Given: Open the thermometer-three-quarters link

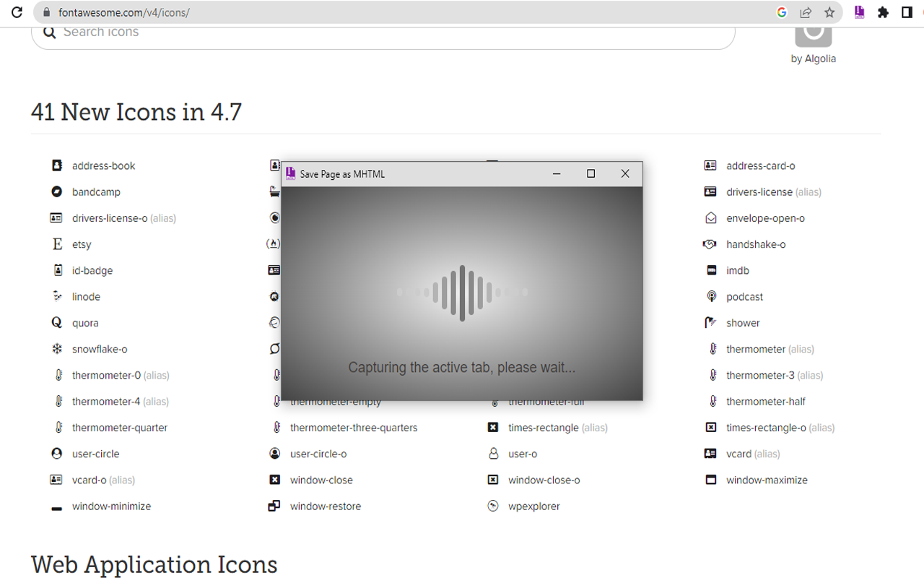Looking at the screenshot, I should [x=354, y=428].
